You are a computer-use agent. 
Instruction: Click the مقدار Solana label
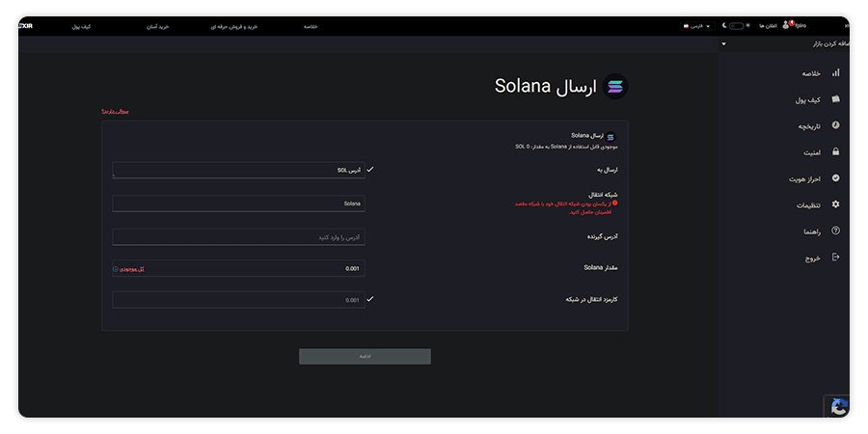[601, 267]
